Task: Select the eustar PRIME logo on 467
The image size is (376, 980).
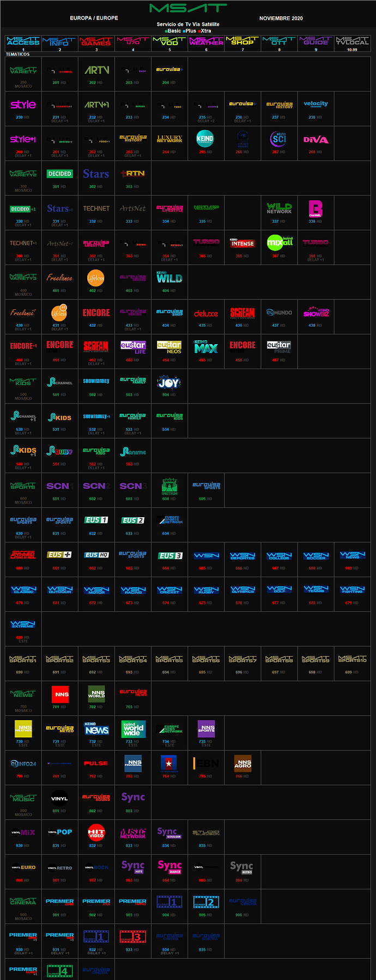Action: pos(279,347)
